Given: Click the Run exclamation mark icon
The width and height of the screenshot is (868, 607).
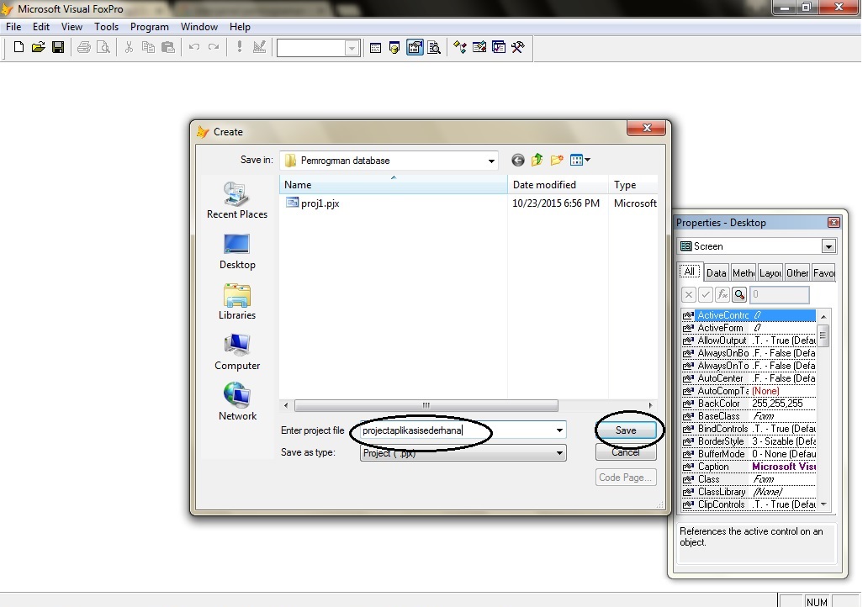Looking at the screenshot, I should pos(239,48).
